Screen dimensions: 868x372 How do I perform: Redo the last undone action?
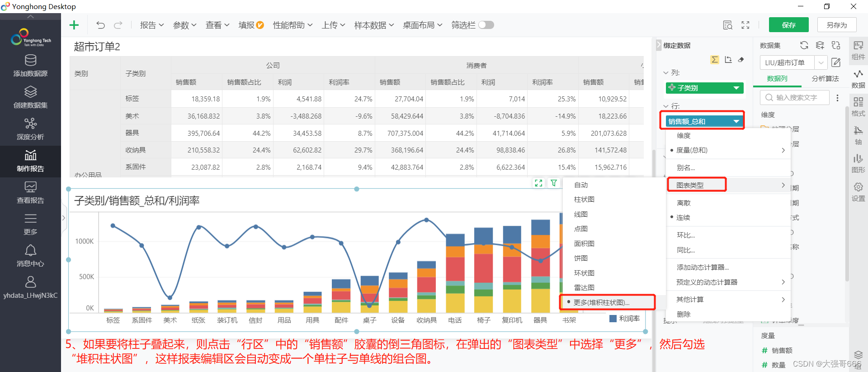coord(118,25)
